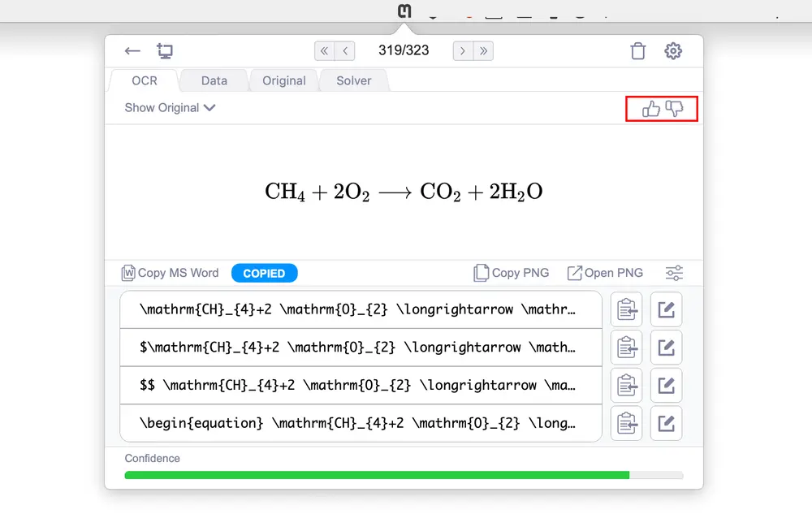Click the rendered CH4 combustion equation
Viewport: 812px width, 514px height.
click(x=404, y=192)
